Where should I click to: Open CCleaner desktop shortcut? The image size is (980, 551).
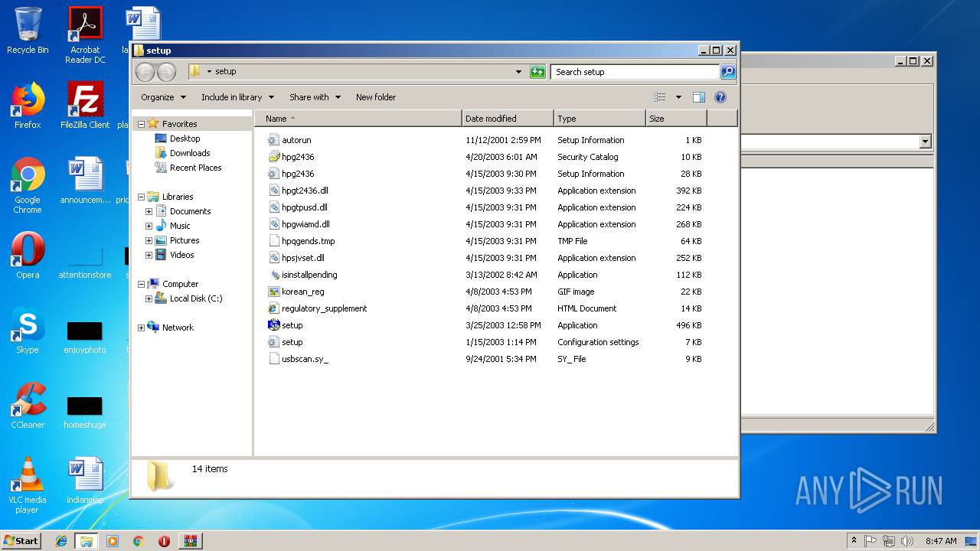click(x=28, y=406)
